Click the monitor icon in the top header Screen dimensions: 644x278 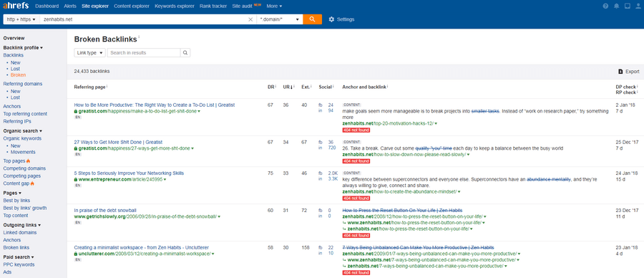tap(628, 6)
